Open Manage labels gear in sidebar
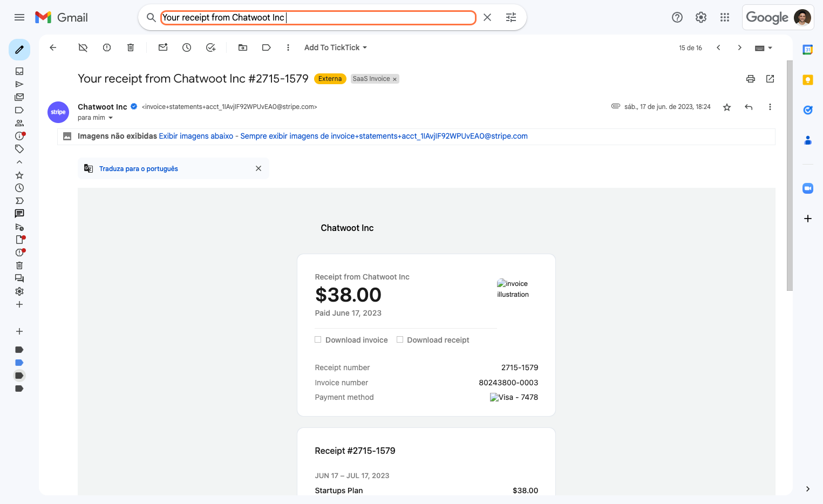 [x=19, y=291]
